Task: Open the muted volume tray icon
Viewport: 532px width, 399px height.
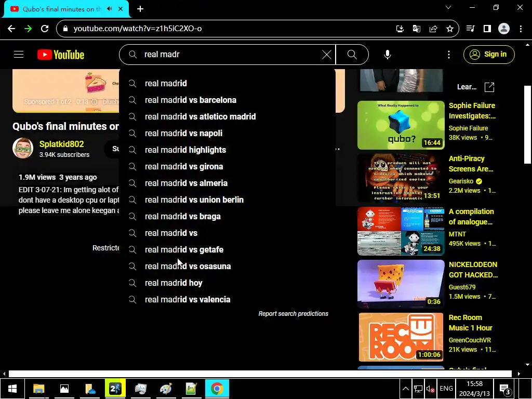Action: (431, 389)
